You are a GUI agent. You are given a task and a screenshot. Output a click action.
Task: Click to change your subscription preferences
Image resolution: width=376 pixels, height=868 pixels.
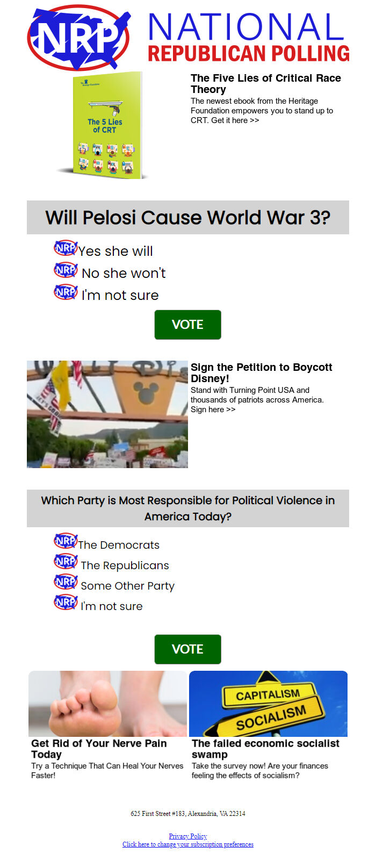point(187,844)
